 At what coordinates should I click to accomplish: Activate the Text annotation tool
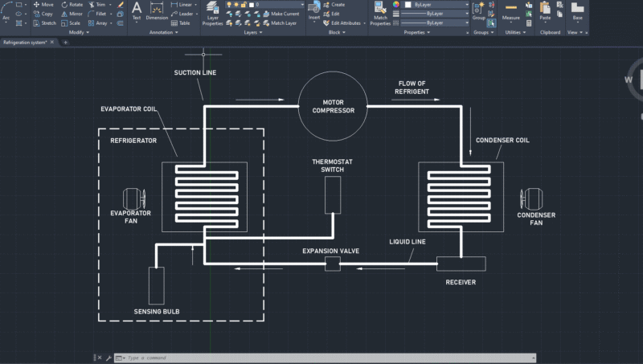point(137,10)
